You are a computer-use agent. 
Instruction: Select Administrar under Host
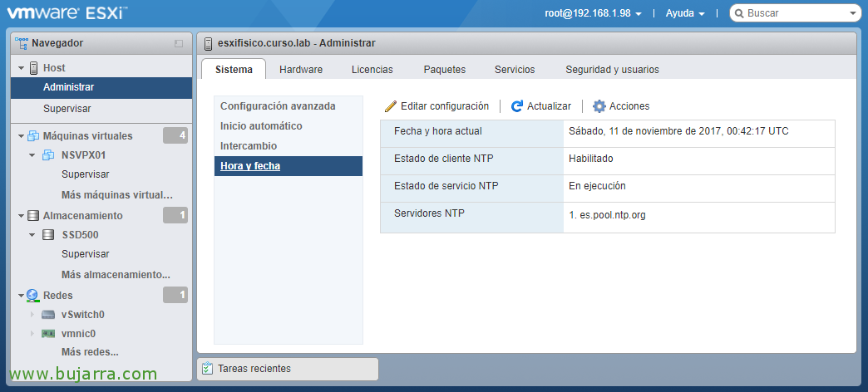[x=101, y=87]
